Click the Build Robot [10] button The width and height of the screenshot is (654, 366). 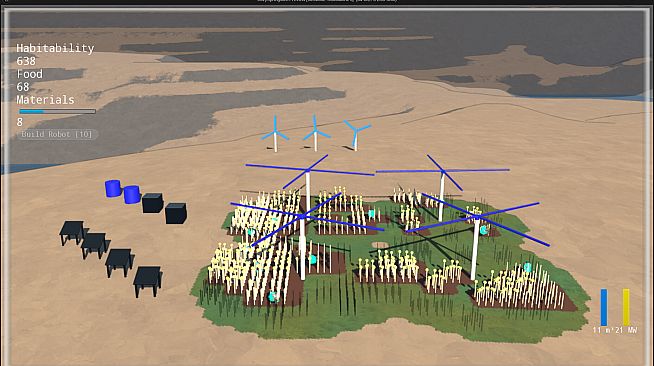[x=57, y=134]
